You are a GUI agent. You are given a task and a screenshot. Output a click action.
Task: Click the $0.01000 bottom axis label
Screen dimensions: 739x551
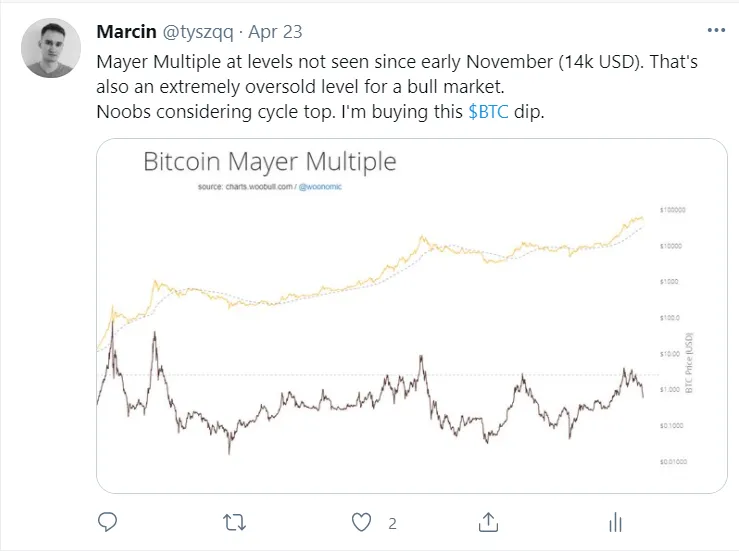(x=673, y=461)
